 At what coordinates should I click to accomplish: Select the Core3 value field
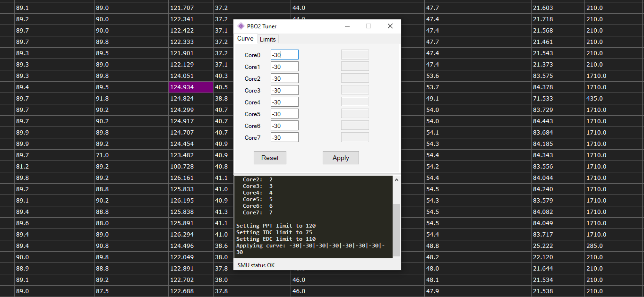[284, 91]
